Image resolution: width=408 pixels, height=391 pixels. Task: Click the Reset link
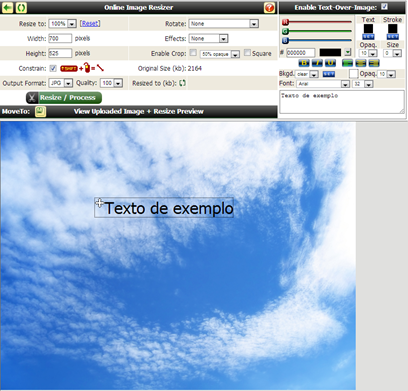(x=90, y=24)
